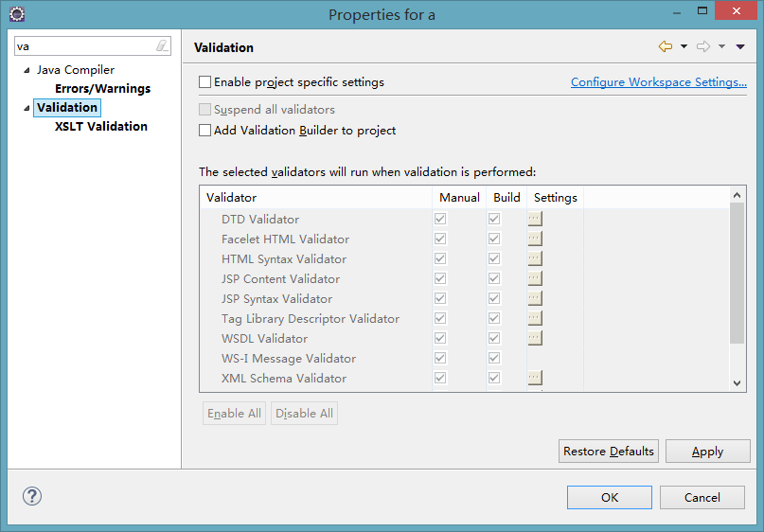Clear the filter text with eraser icon
The width and height of the screenshot is (764, 532).
coord(162,45)
